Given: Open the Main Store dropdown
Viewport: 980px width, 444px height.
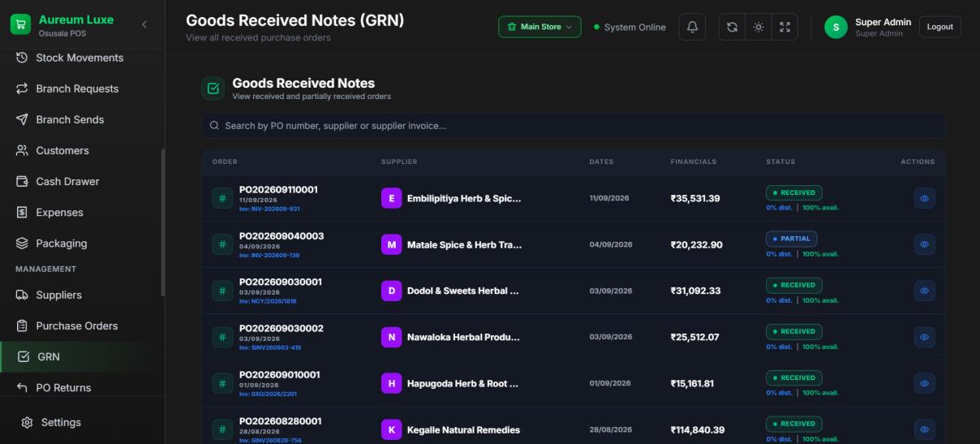Looking at the screenshot, I should point(539,27).
